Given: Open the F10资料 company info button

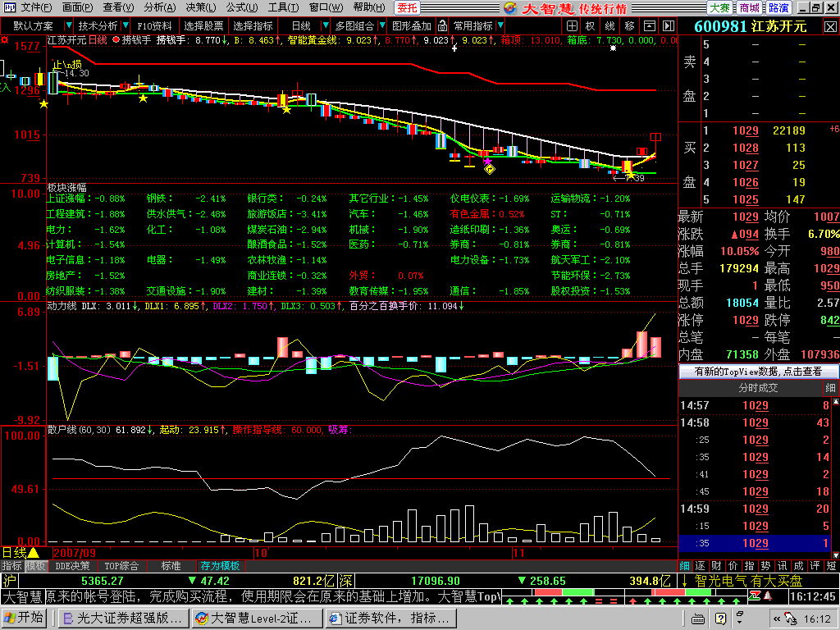Looking at the screenshot, I should click(x=153, y=25).
